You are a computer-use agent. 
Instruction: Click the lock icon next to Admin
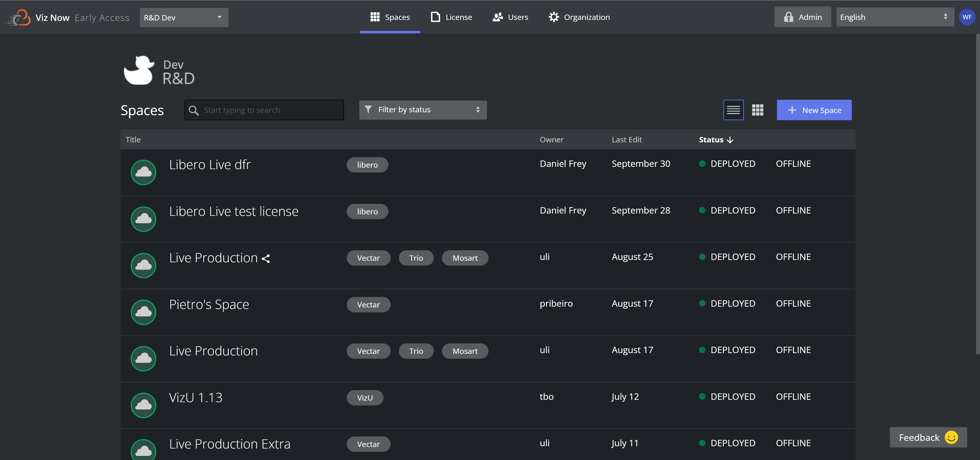coord(789,17)
